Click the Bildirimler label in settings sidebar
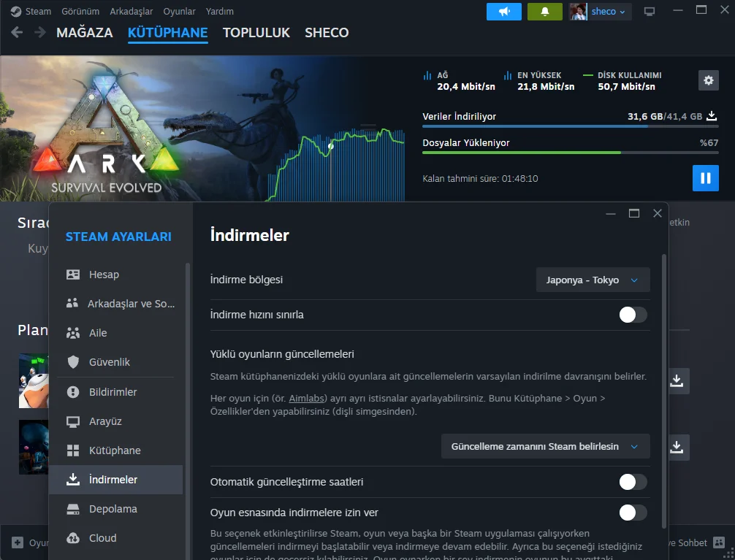Image resolution: width=735 pixels, height=560 pixels. pyautogui.click(x=113, y=392)
